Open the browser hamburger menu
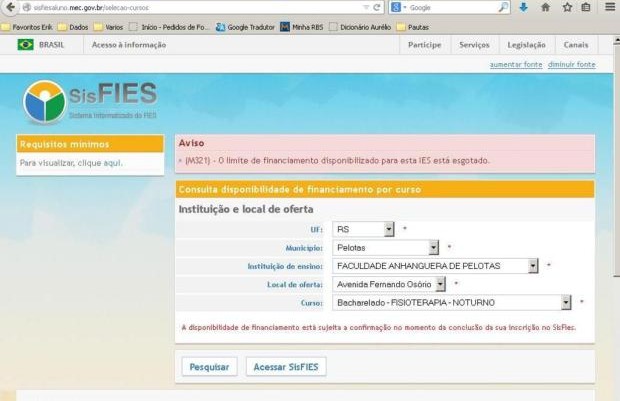This screenshot has width=620, height=401. click(x=610, y=7)
